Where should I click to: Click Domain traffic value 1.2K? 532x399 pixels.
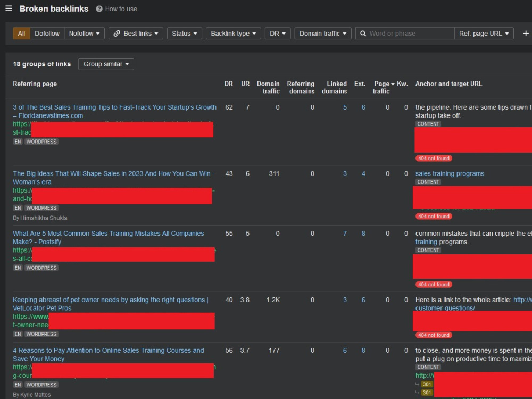[273, 300]
